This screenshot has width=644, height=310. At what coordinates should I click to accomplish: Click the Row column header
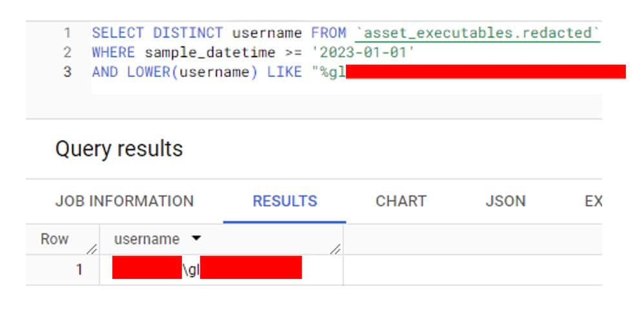click(x=54, y=239)
